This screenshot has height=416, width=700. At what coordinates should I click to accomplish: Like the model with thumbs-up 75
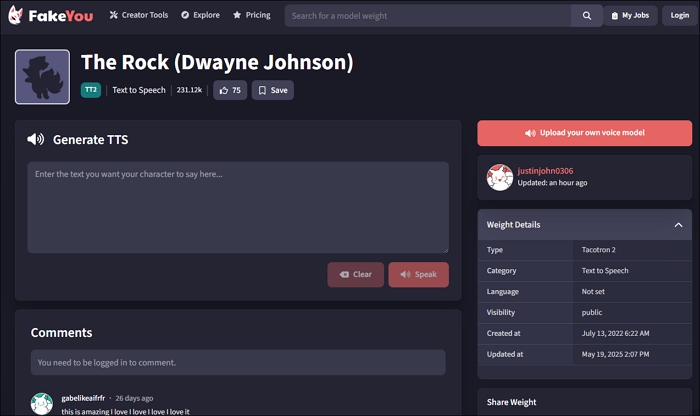point(230,90)
